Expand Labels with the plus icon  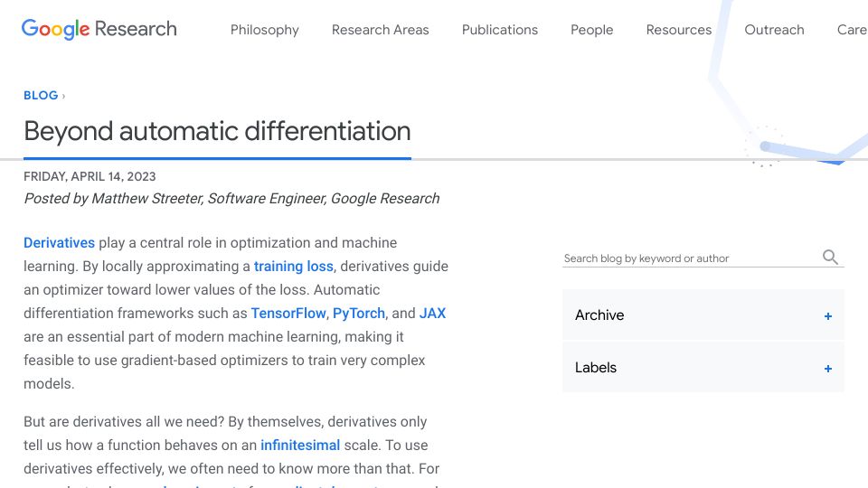click(x=827, y=369)
